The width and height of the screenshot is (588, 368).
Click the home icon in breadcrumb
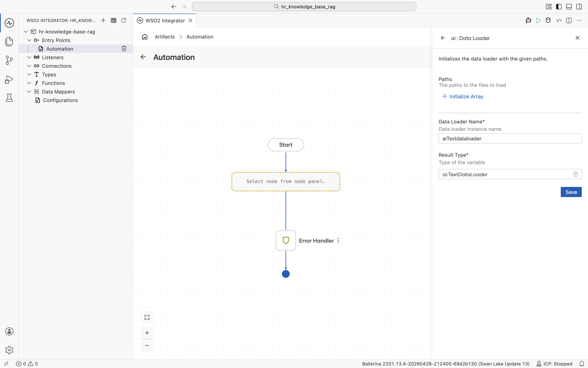click(x=145, y=37)
